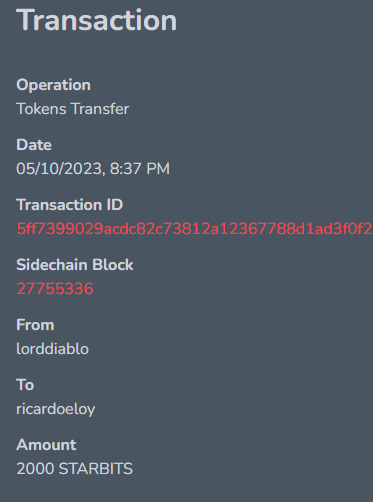Open sidechain block 27755336 link

(55, 289)
